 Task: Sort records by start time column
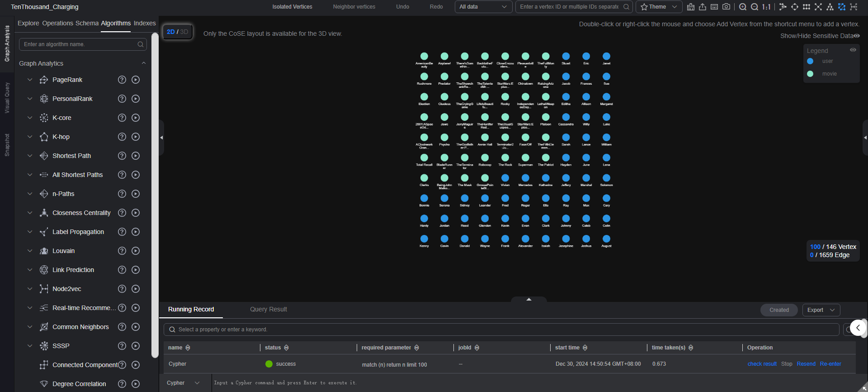pos(585,348)
